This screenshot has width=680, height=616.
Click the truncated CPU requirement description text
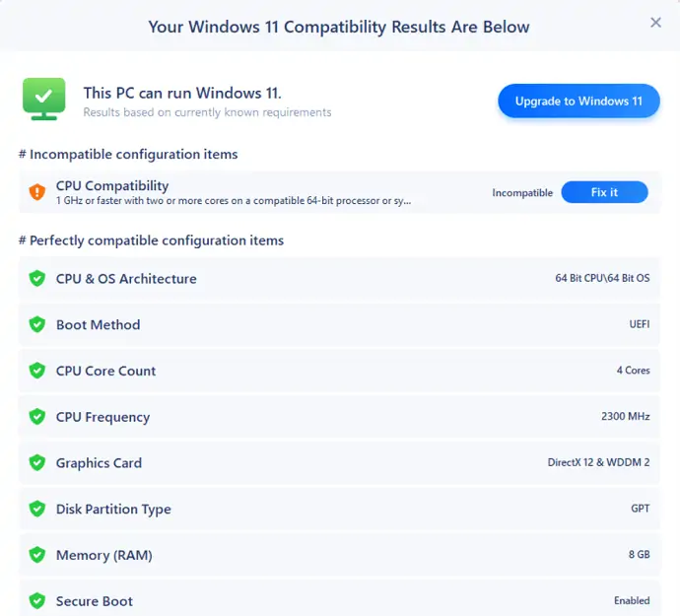(233, 201)
